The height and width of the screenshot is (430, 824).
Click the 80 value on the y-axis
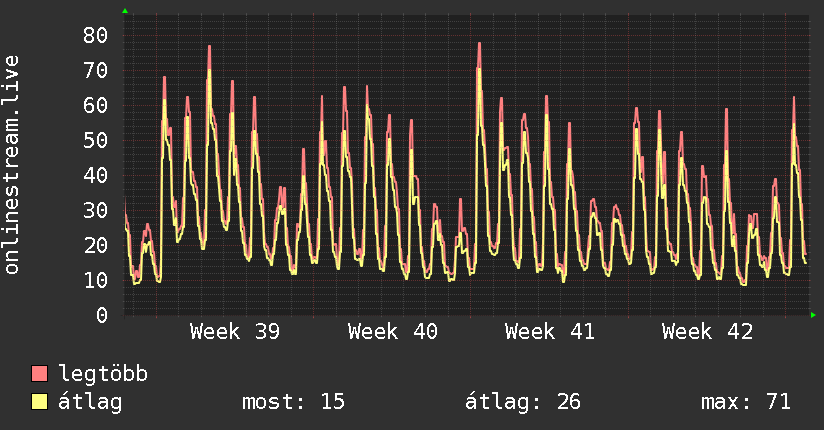coord(96,36)
